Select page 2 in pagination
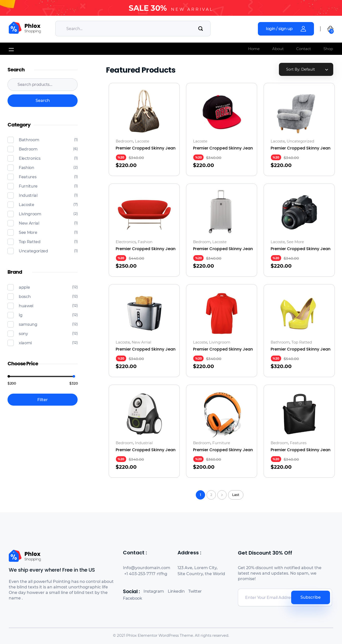Viewport: 342px width, 644px height. [x=211, y=495]
